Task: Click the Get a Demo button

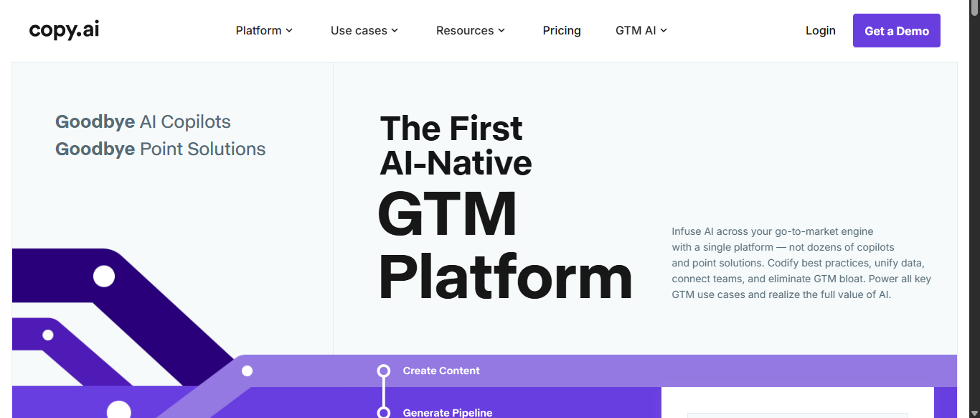Action: point(896,31)
